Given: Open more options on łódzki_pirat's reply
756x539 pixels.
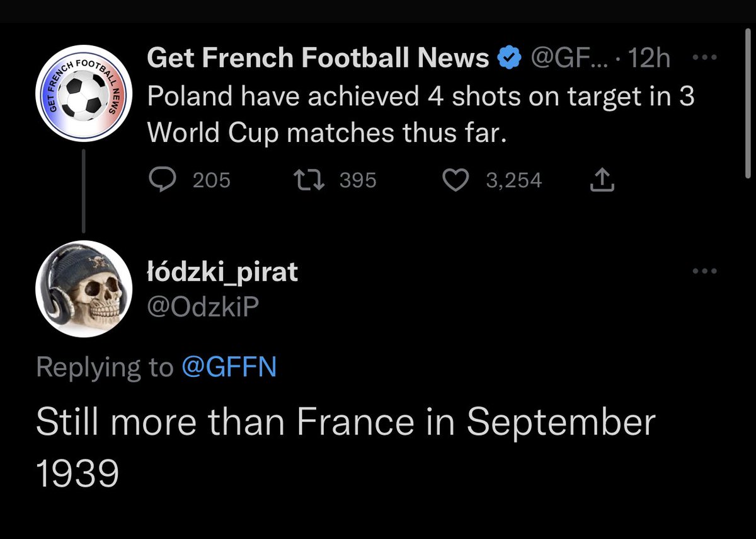Looking at the screenshot, I should coord(704,271).
